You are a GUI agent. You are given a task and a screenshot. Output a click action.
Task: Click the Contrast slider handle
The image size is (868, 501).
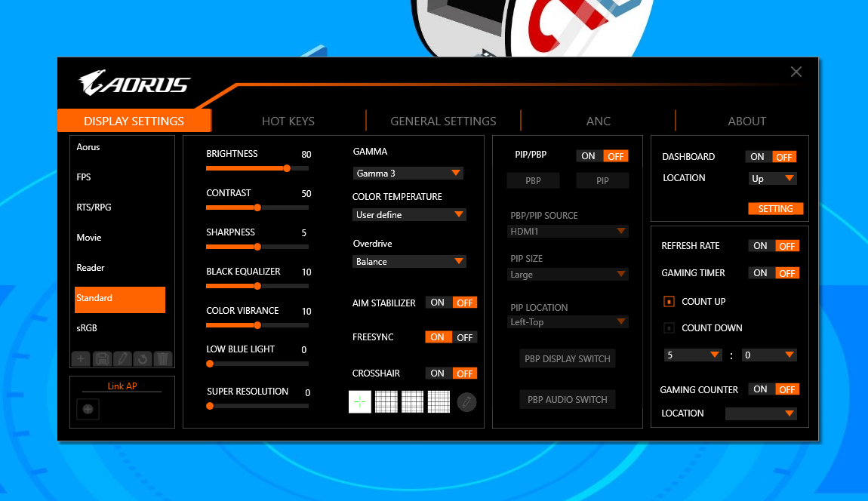(x=257, y=207)
